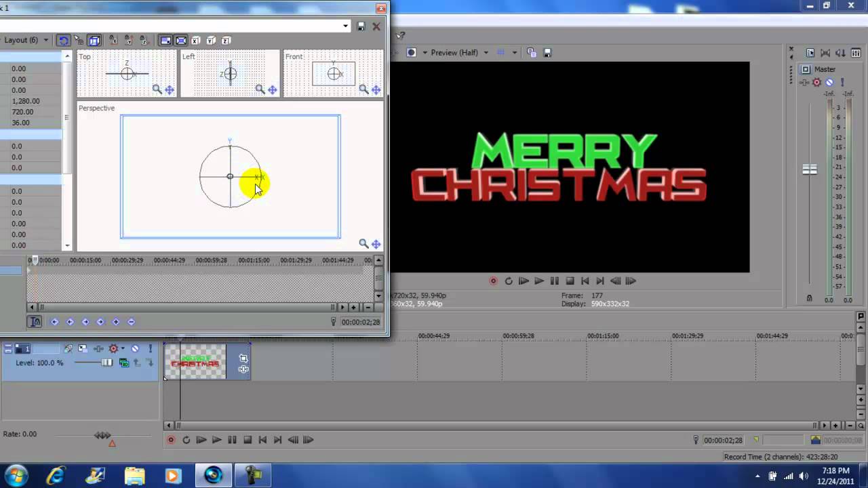
Task: Click move arrows in Perspective view
Action: tap(376, 244)
